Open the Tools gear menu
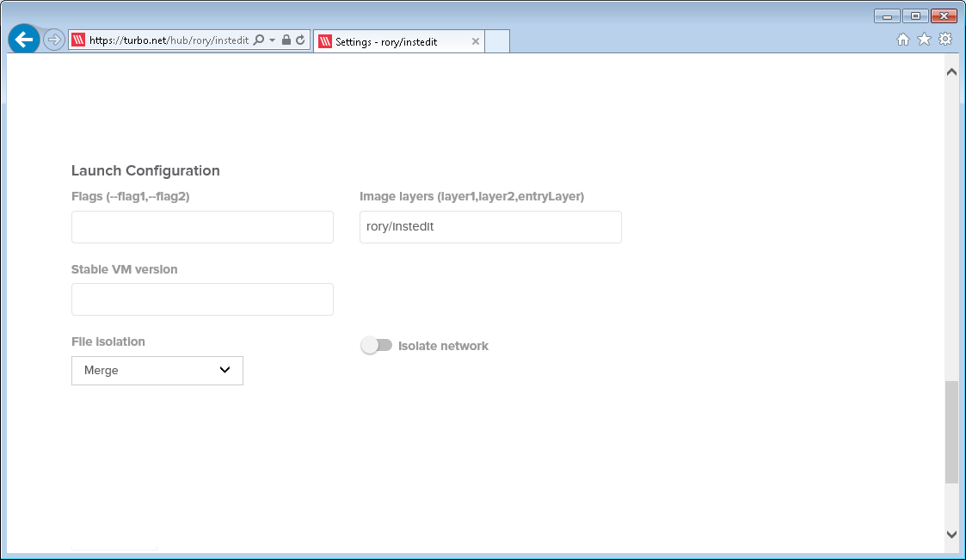This screenshot has width=966, height=560. [944, 39]
